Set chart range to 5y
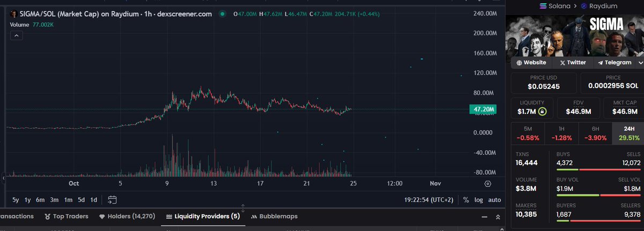This screenshot has width=644, height=231. (16, 200)
